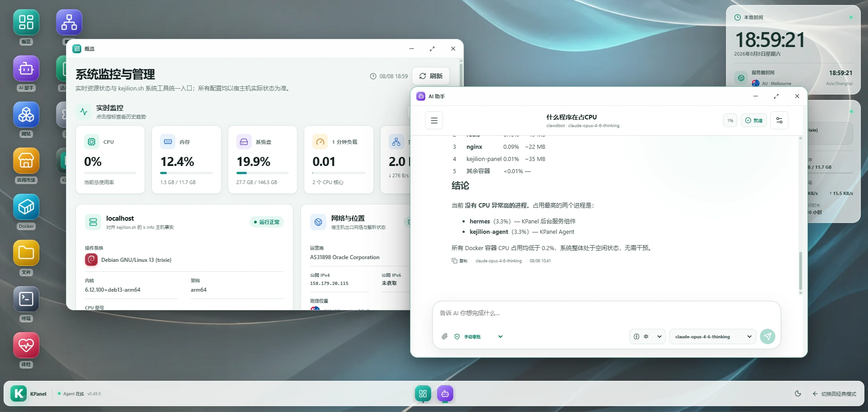Click the hermes (3.3%) bullet item
The image size is (868, 412).
pyautogui.click(x=523, y=222)
